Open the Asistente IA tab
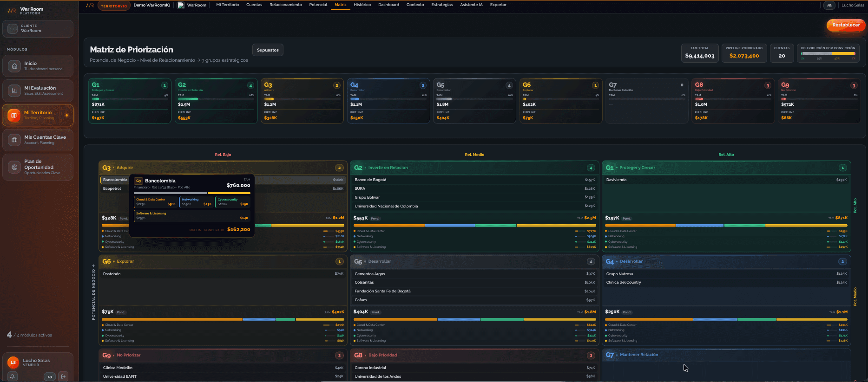Image resolution: width=868 pixels, height=382 pixels. coord(472,5)
